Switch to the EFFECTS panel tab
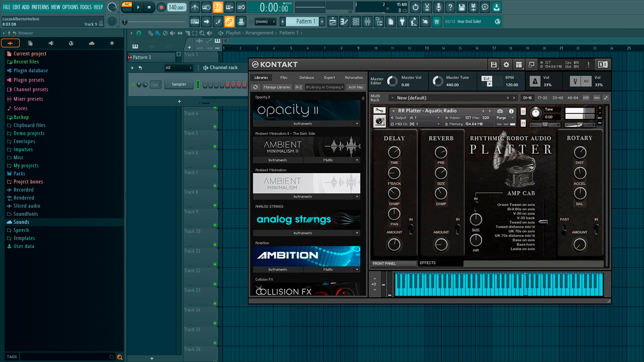644x362 pixels. [x=428, y=263]
